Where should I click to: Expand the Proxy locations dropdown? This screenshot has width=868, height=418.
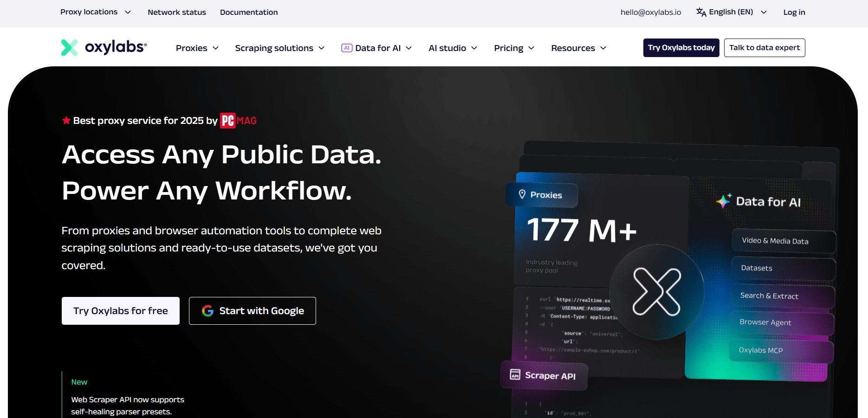(x=96, y=12)
